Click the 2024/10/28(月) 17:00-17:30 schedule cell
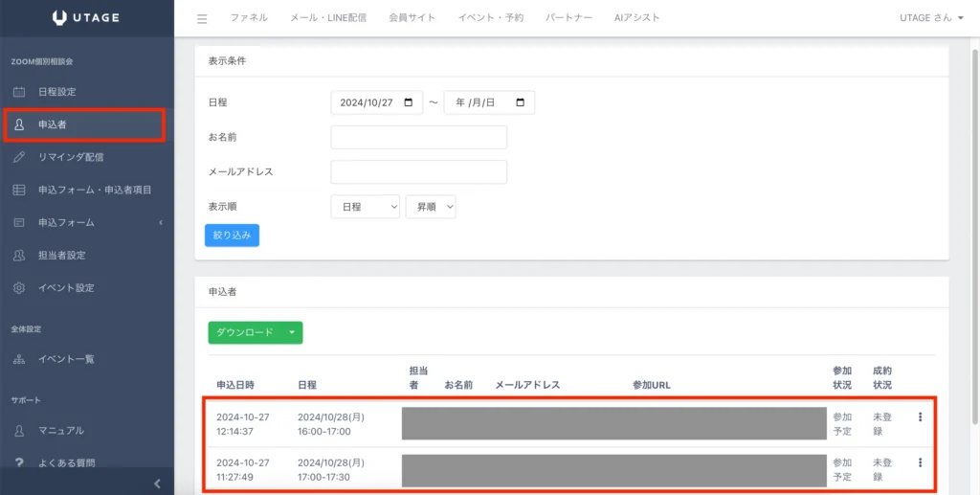The height and width of the screenshot is (495, 980). (x=331, y=469)
